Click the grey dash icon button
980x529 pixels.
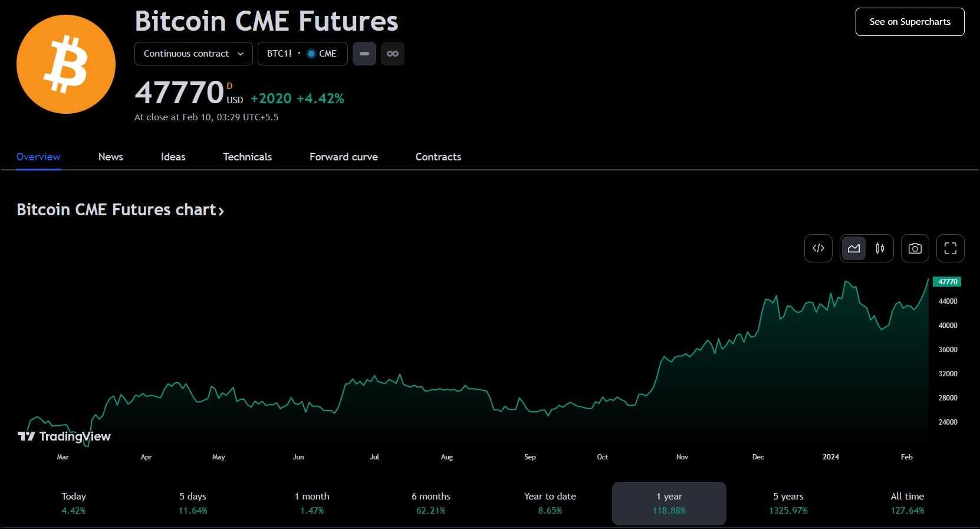tap(364, 54)
